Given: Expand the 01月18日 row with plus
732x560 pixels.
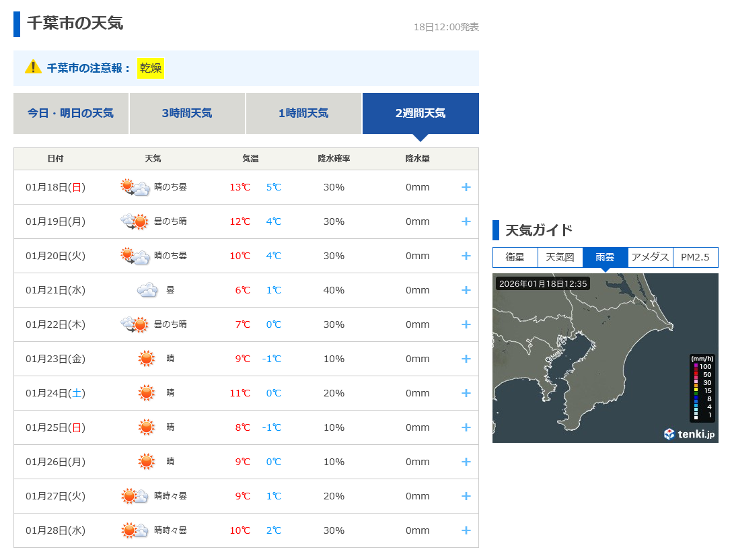Looking at the screenshot, I should [x=466, y=187].
